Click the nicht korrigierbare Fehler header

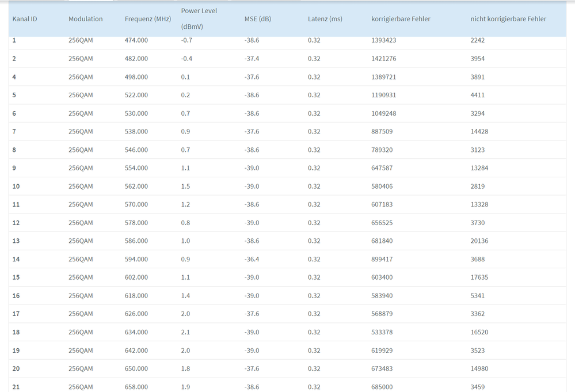pyautogui.click(x=508, y=19)
